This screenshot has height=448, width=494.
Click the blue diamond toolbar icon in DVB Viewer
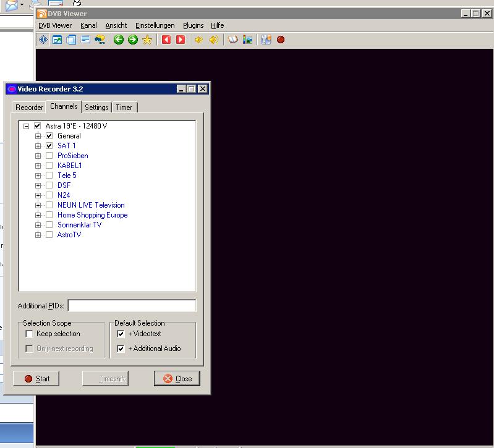pyautogui.click(x=43, y=40)
